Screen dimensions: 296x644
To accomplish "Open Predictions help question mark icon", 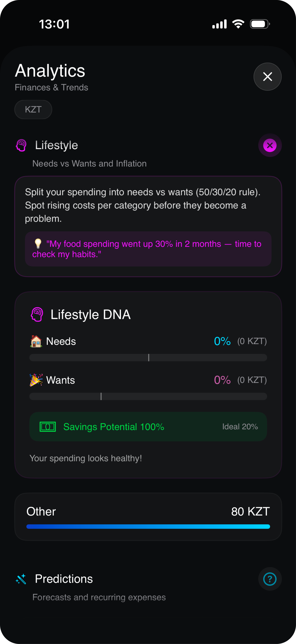I will click(270, 579).
